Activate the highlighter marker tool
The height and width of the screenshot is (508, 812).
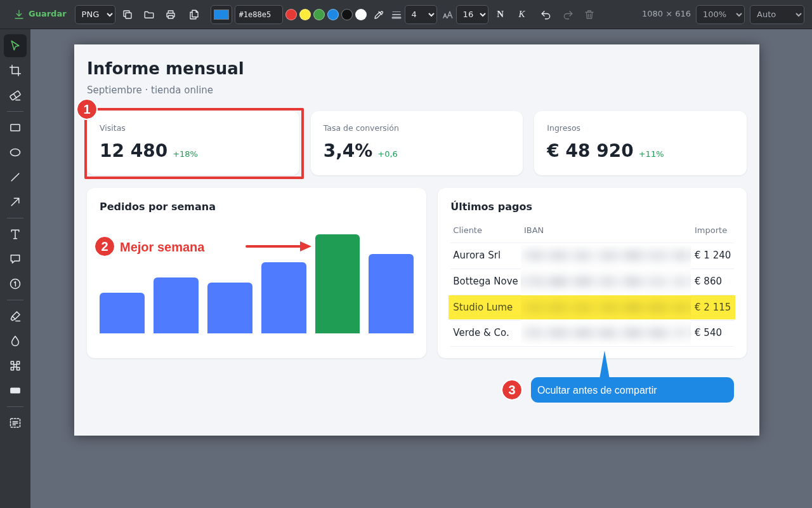click(15, 316)
